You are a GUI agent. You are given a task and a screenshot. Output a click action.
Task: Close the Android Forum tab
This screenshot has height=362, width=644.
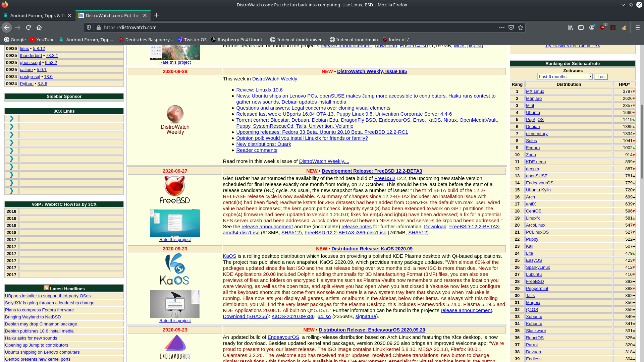point(69,15)
